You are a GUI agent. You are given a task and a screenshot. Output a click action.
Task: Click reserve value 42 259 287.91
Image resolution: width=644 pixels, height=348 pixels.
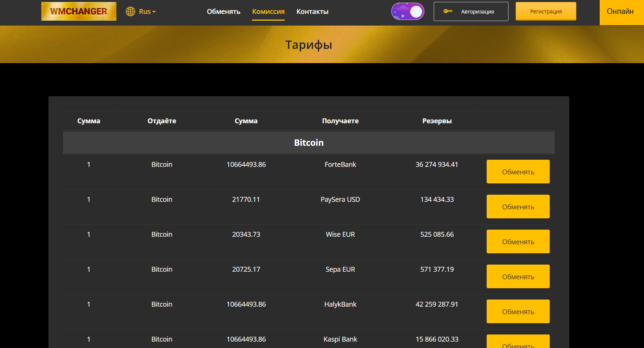(437, 304)
